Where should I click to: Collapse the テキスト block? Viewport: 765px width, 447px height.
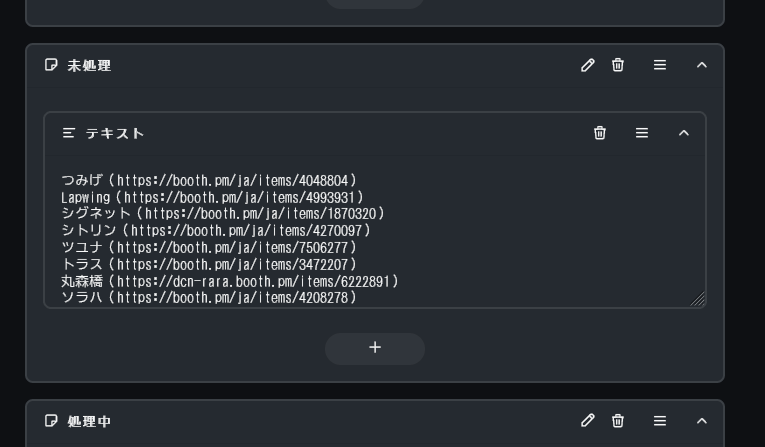pos(684,133)
